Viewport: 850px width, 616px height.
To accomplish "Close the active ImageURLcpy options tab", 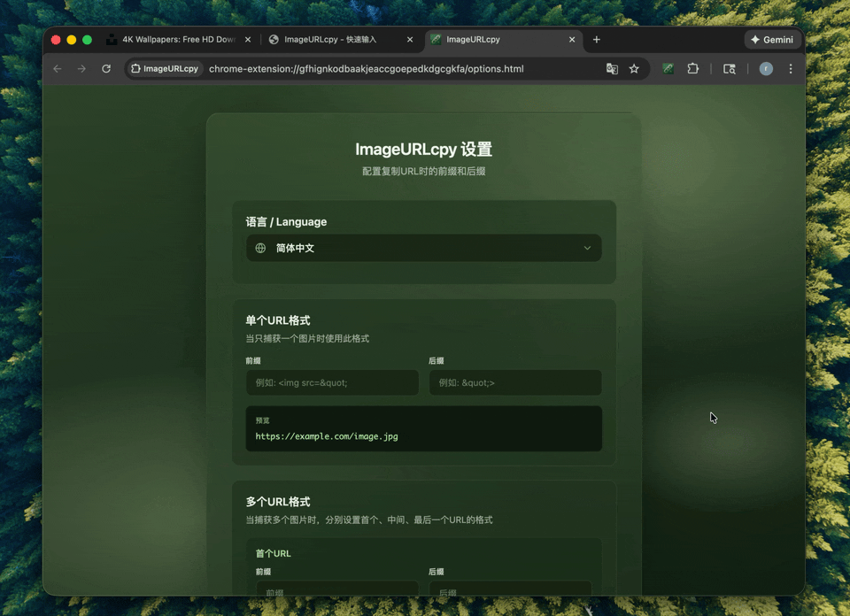I will coord(572,40).
